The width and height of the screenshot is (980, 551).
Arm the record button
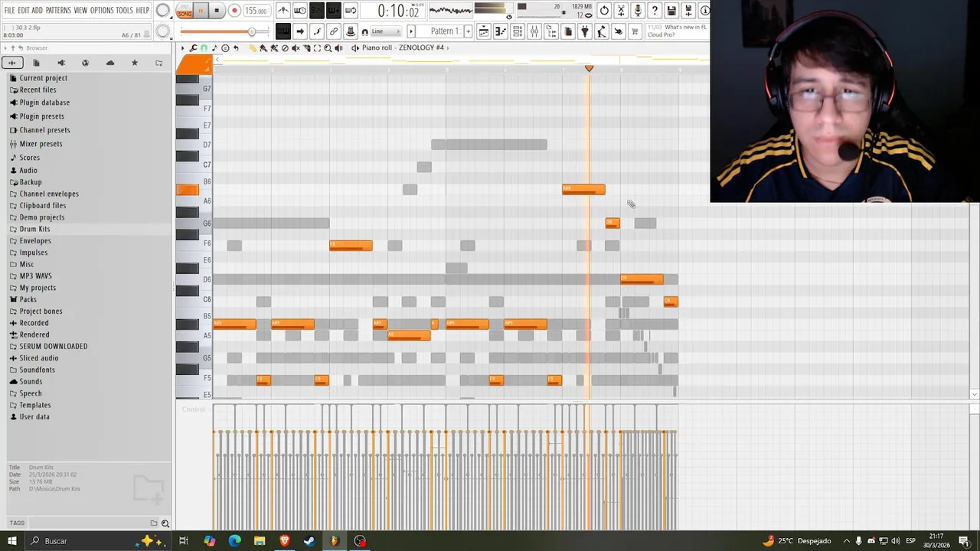point(234,11)
